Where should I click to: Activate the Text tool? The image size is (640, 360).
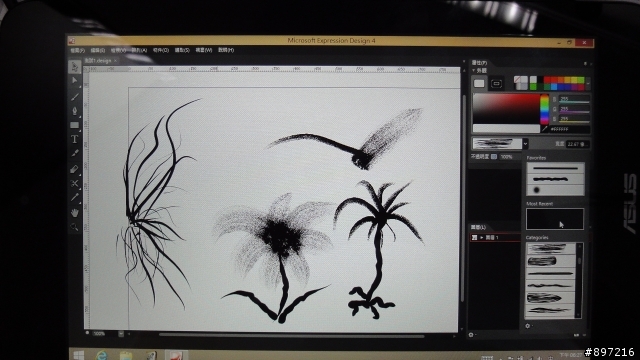tap(74, 139)
